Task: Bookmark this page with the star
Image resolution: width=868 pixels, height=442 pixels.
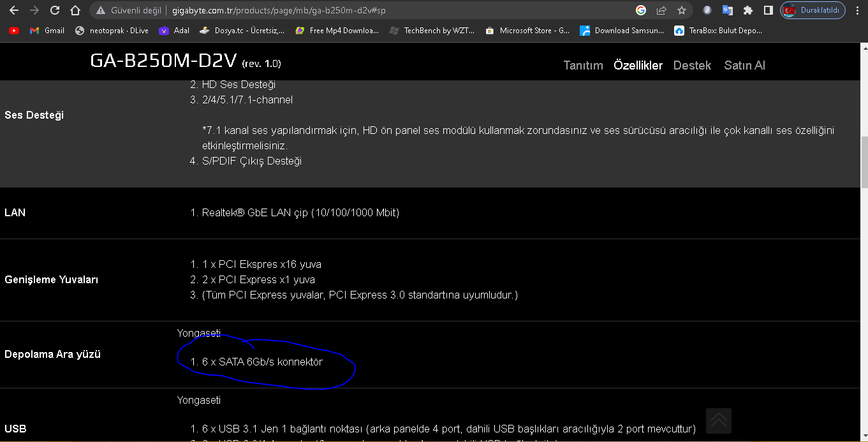Action: click(x=681, y=10)
